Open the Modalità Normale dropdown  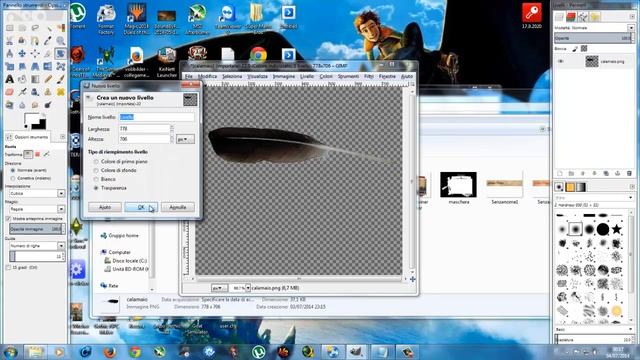click(594, 28)
